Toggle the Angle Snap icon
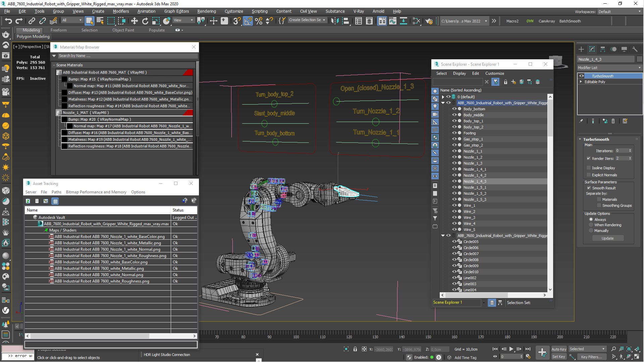Screen dimensions: 644x362 pyautogui.click(x=248, y=21)
